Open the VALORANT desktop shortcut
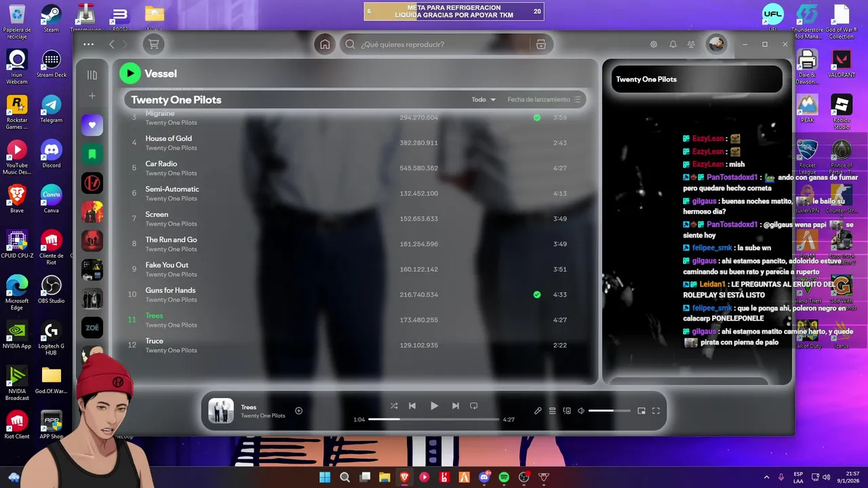 point(842,64)
